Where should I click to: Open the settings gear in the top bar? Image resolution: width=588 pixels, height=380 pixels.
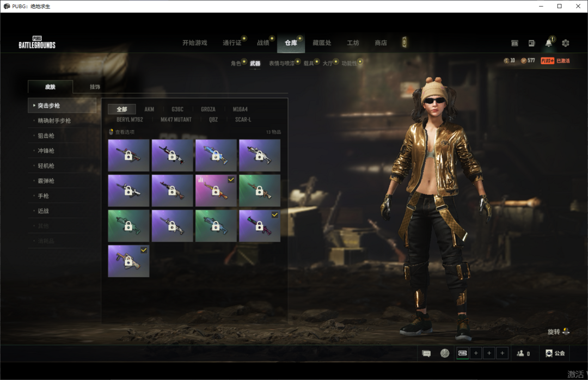(x=566, y=43)
